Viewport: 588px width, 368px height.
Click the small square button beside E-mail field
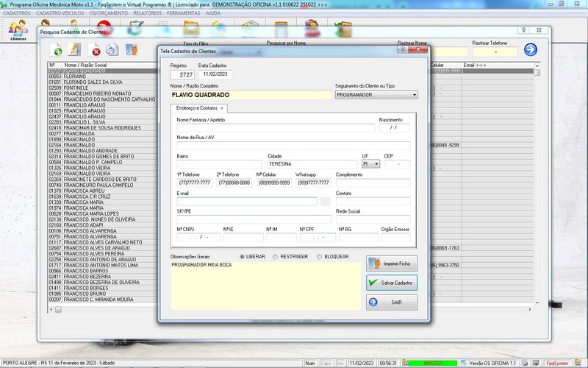pos(325,202)
